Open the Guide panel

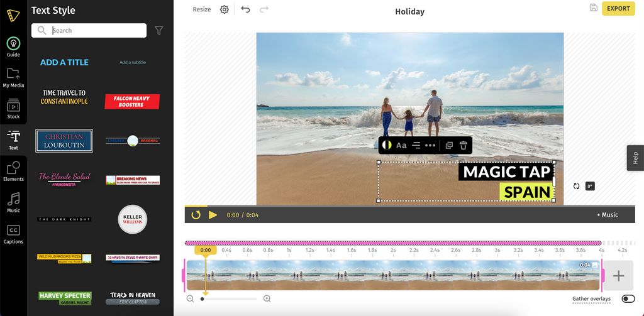pyautogui.click(x=13, y=46)
